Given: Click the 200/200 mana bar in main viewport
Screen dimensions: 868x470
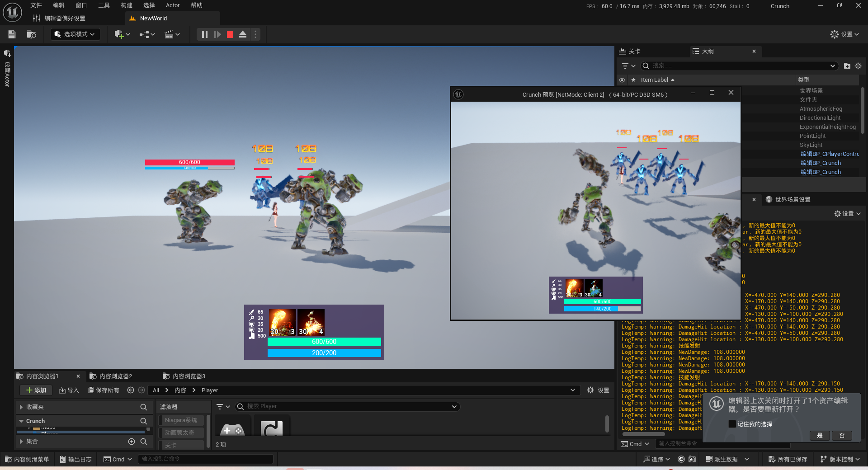Looking at the screenshot, I should [x=324, y=353].
